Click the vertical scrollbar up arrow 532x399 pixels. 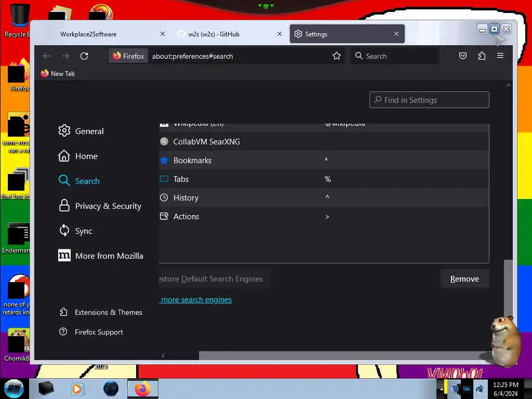point(508,86)
